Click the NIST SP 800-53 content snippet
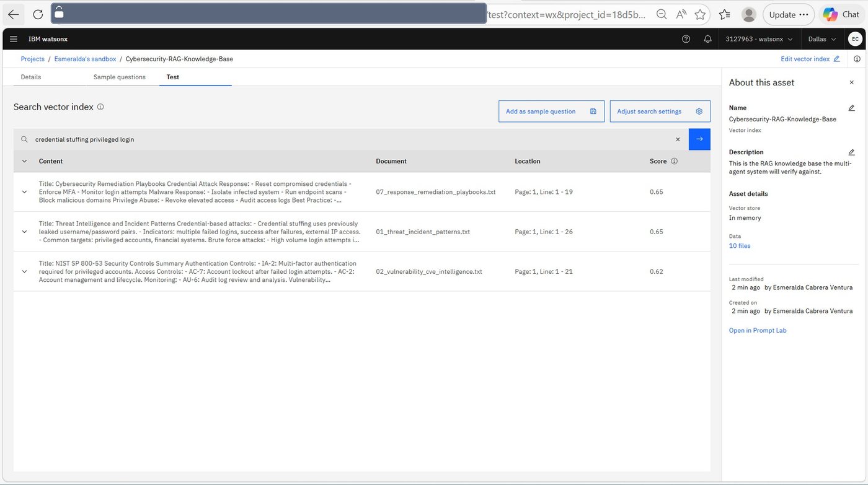Viewport: 868px width, 485px height. [198, 271]
